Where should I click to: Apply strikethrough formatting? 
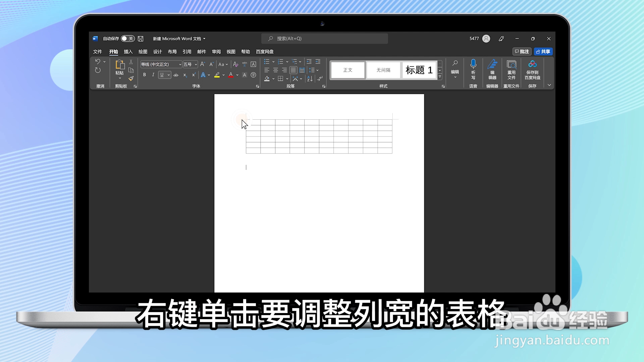pyautogui.click(x=176, y=75)
